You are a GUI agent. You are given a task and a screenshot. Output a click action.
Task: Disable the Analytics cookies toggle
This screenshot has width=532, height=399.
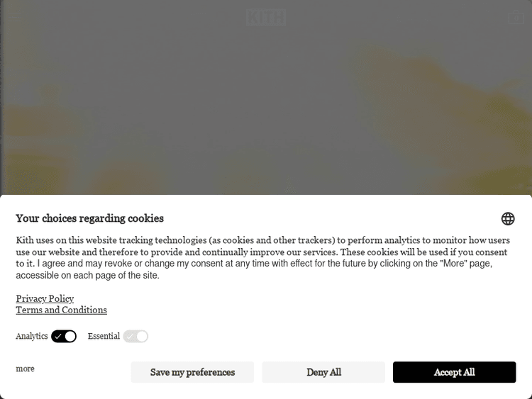[x=64, y=337]
